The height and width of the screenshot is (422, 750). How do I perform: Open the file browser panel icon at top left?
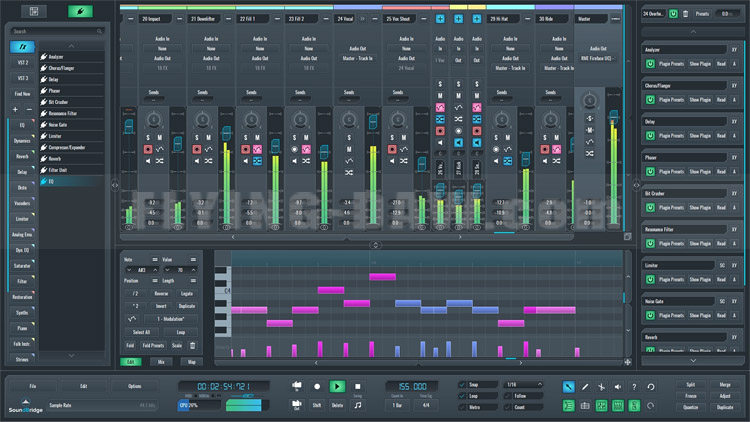33,11
